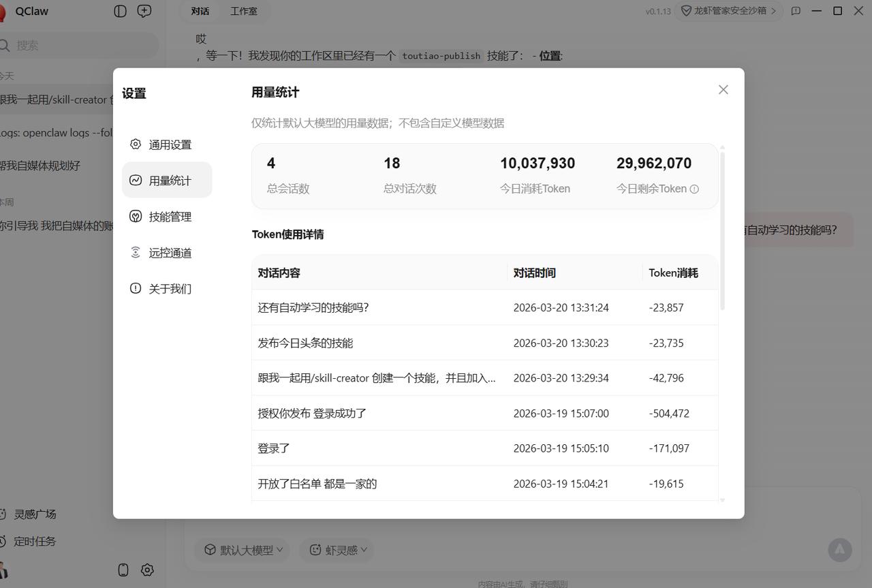Viewport: 872px width, 588px height.
Task: Open 技能管理 in settings navigation
Action: (x=169, y=216)
